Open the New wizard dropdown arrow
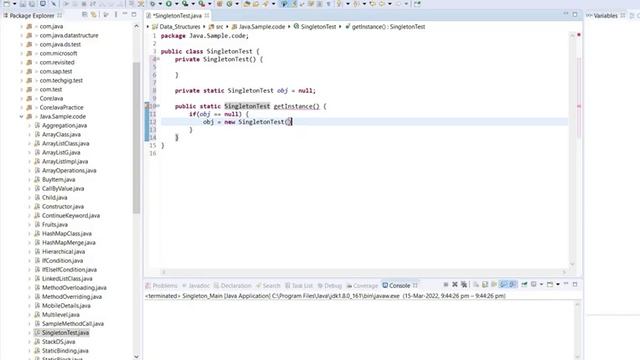This screenshot has width=640, height=360. coord(14,4)
